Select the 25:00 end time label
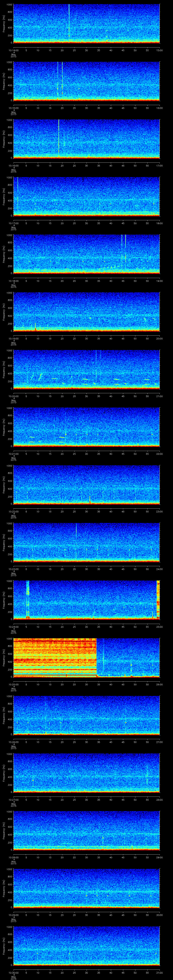The width and height of the screenshot is (173, 980). pos(159,627)
